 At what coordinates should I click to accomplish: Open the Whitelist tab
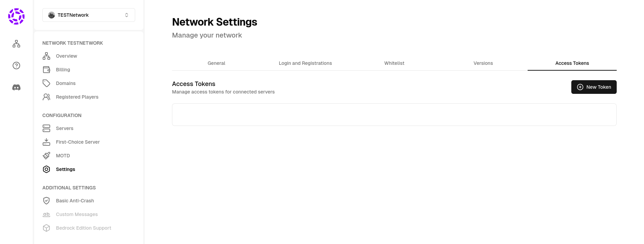pos(394,63)
